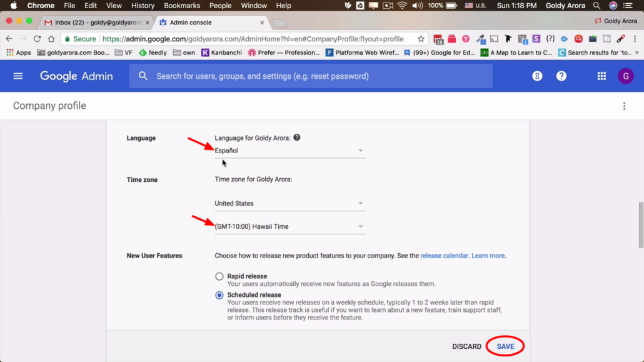Click the calendar extension icon showing 28
Image resolution: width=644 pixels, height=362 pixels.
point(438,39)
